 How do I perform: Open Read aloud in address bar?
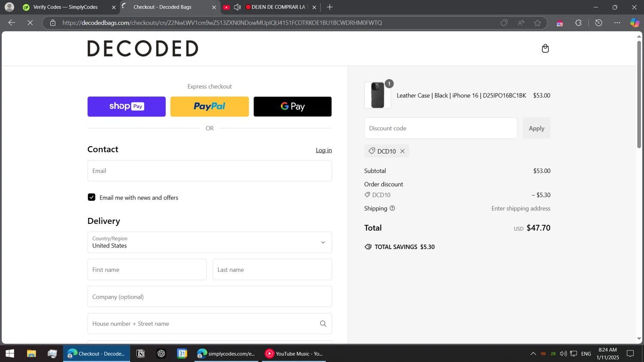click(521, 23)
